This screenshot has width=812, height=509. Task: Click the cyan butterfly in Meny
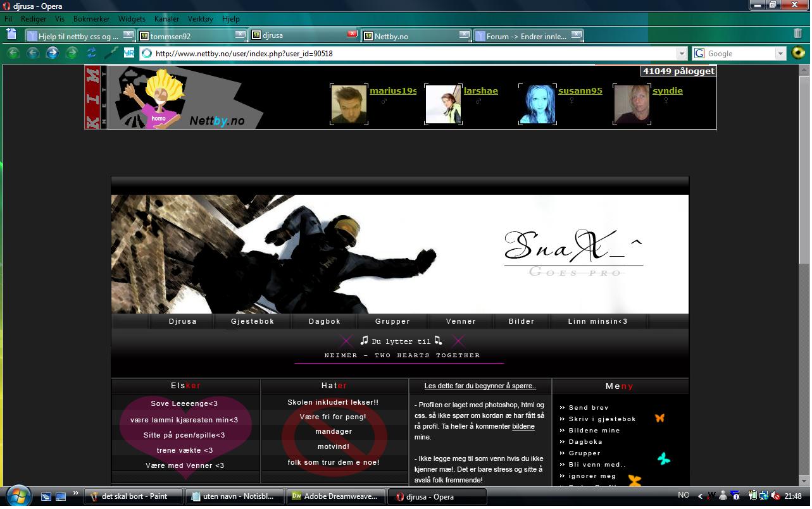click(664, 458)
